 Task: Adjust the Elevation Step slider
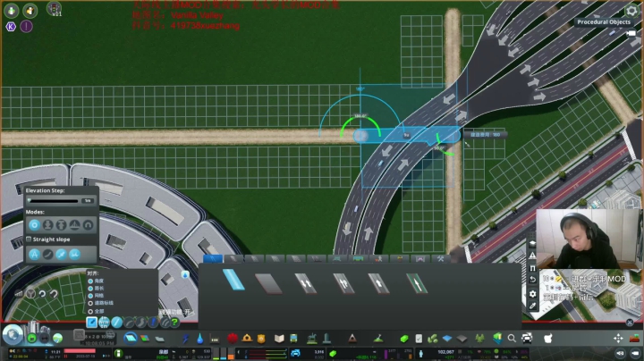coord(54,200)
